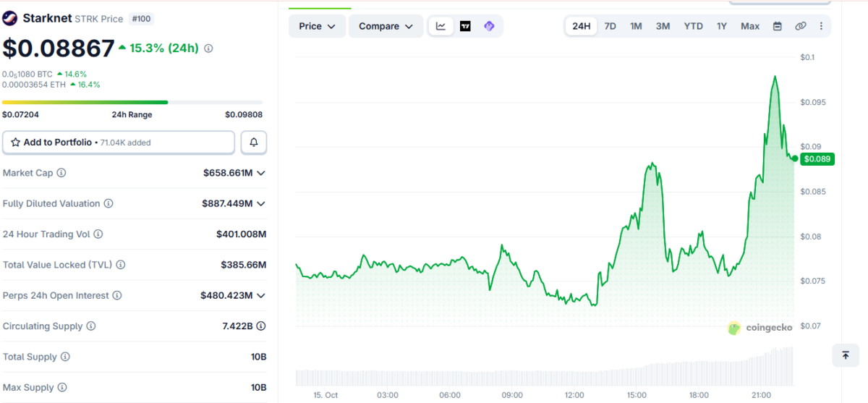The image size is (868, 403).
Task: Click the $0.08867 price heading
Action: tap(58, 48)
